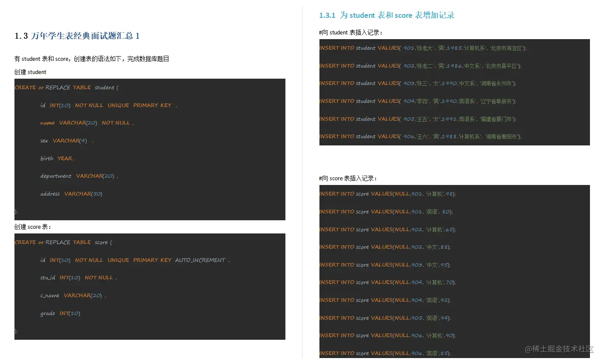This screenshot has height=364, width=604.
Task: Click the student insert row for 904 李四
Action: click(x=418, y=101)
